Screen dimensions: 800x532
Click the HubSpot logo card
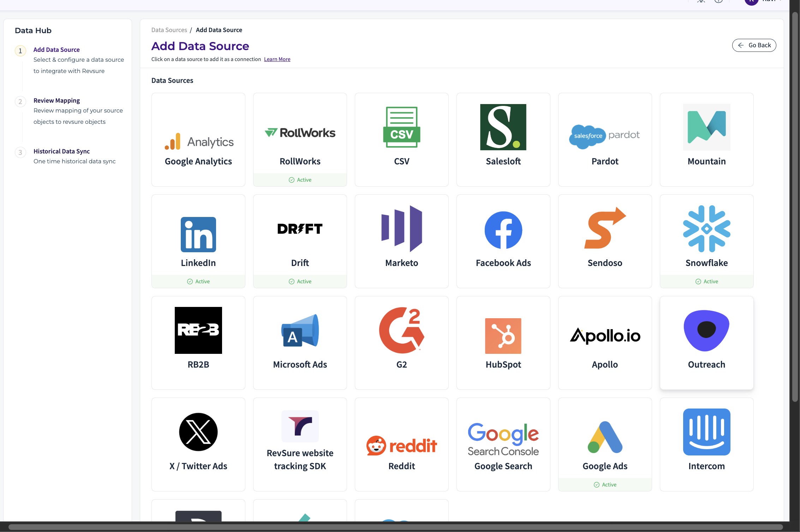point(503,336)
